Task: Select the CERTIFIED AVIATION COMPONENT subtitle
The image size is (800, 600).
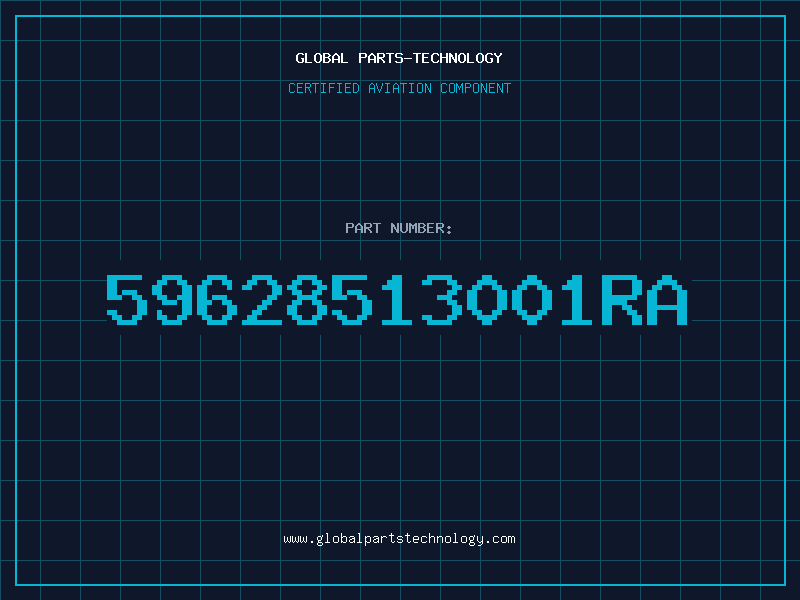Action: coord(399,88)
